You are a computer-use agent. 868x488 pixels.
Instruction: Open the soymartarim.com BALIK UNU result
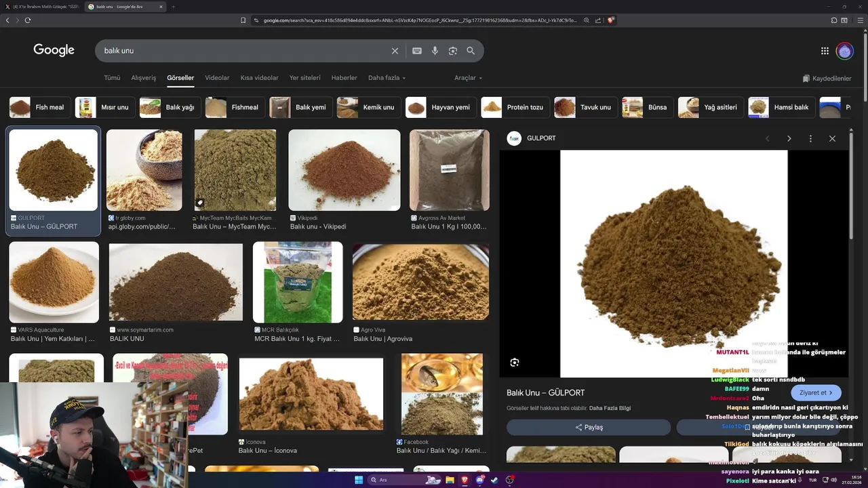pos(176,282)
